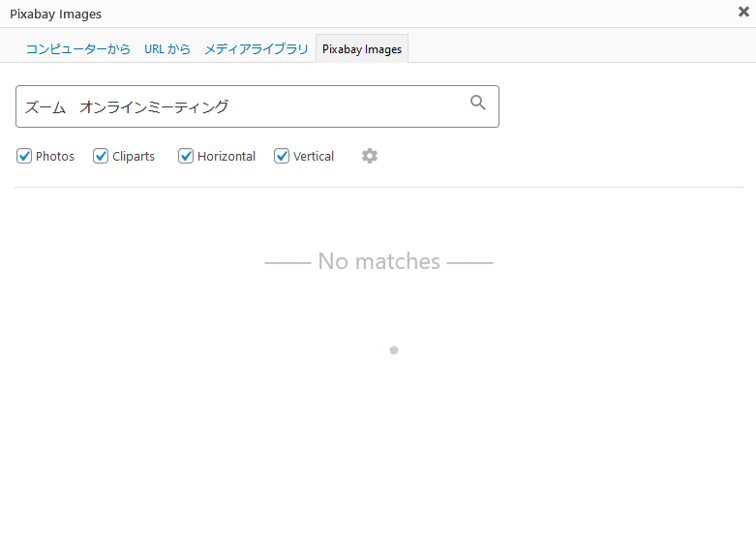Click the Horizontal label text
The width and height of the screenshot is (756, 538).
coord(227,157)
